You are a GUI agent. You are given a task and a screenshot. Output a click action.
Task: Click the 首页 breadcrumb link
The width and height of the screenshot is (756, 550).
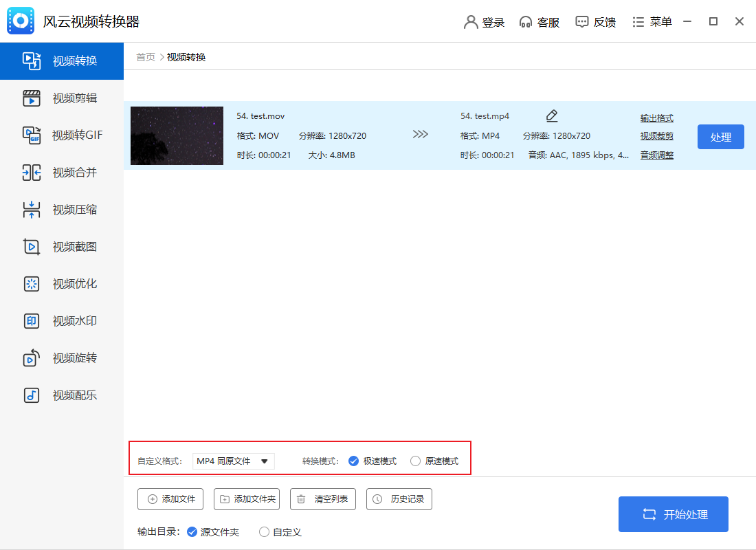pyautogui.click(x=146, y=57)
